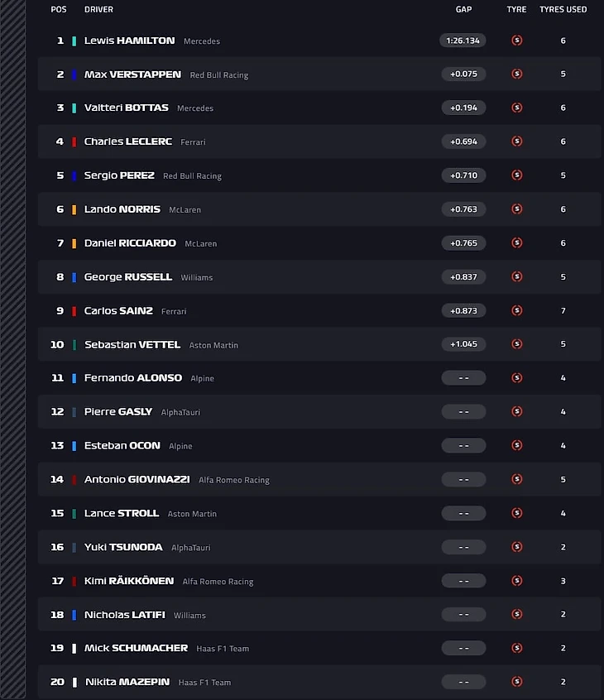Open Valtteri Bottas driver name

tap(126, 108)
